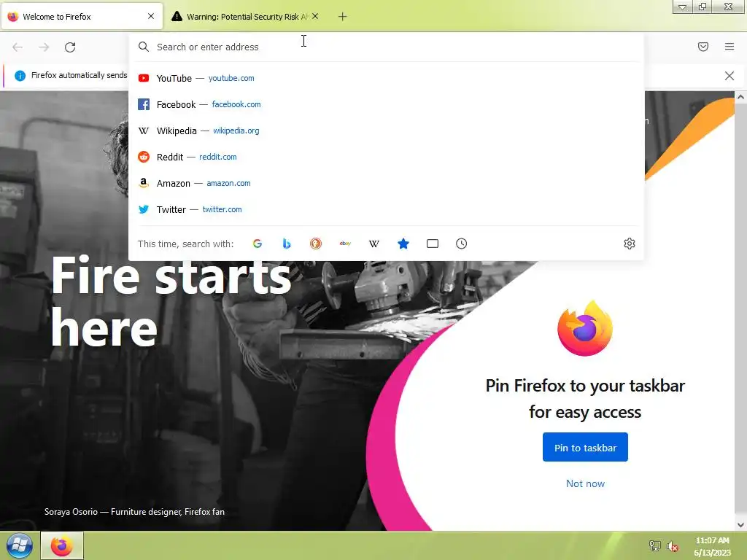Viewport: 747px width, 560px height.
Task: Choose DuckDuckGo one-off search icon
Action: (315, 244)
